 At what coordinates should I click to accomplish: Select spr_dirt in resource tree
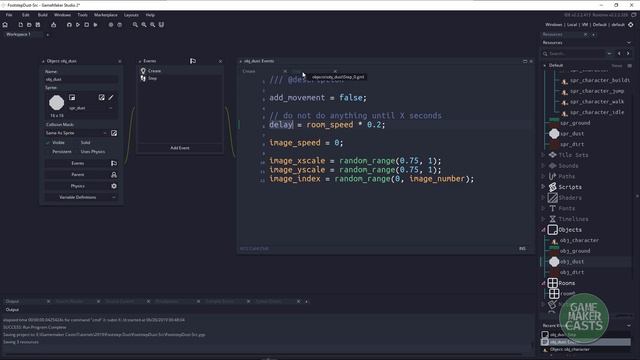click(572, 144)
